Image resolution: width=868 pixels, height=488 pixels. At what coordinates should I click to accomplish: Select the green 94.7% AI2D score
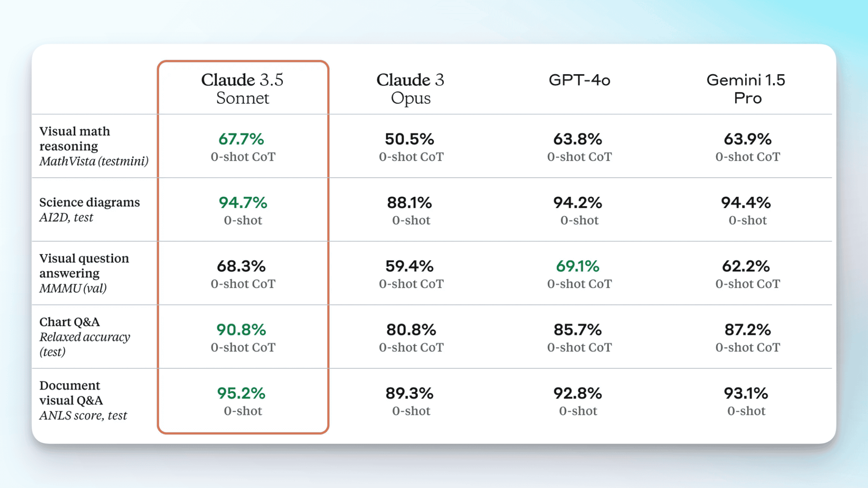click(x=243, y=203)
